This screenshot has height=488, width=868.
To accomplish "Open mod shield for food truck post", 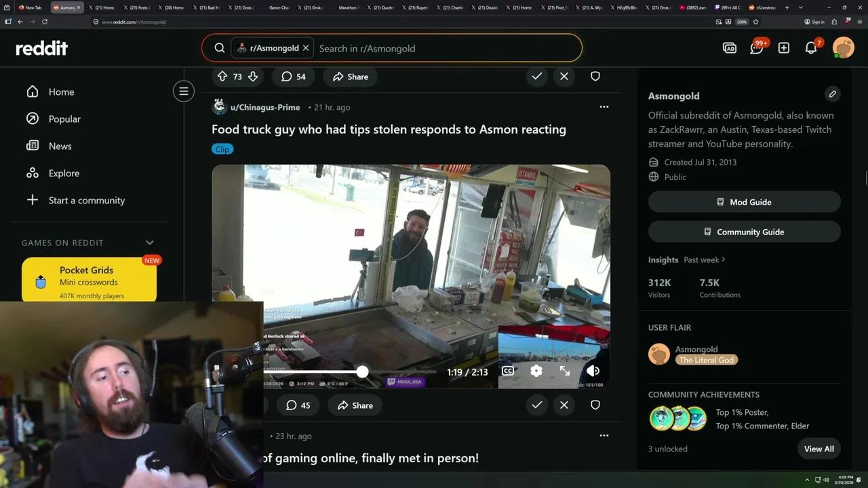I will pyautogui.click(x=595, y=405).
